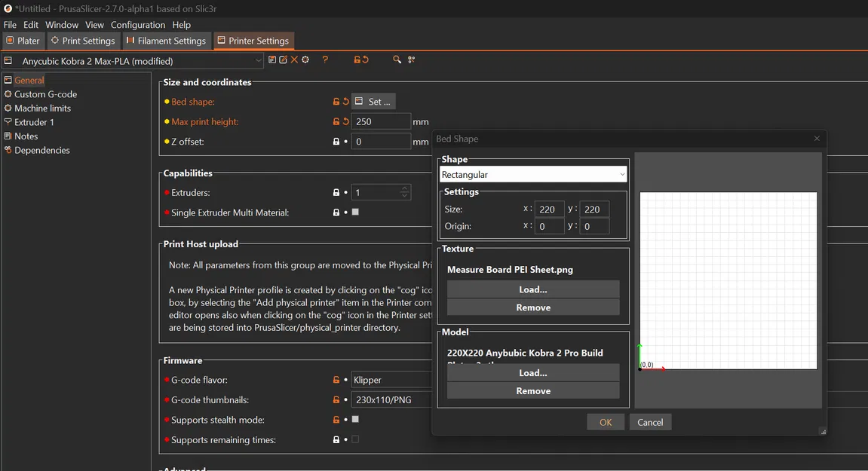The width and height of the screenshot is (868, 471).
Task: Reset Max print height with revert arrow
Action: pyautogui.click(x=346, y=121)
